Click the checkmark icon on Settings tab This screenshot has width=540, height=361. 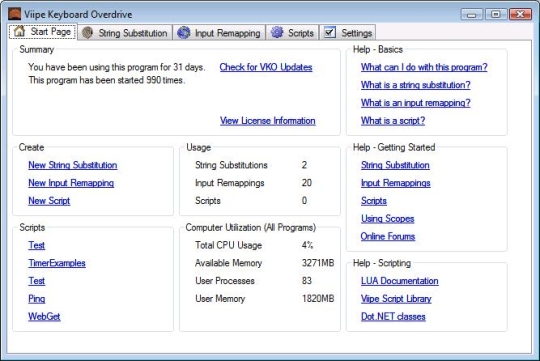[330, 32]
